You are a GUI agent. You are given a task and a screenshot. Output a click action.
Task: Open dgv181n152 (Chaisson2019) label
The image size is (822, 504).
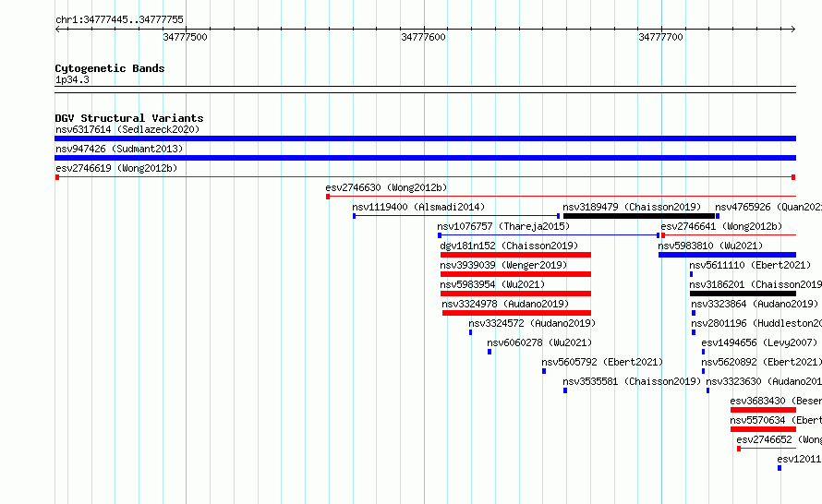(509, 246)
